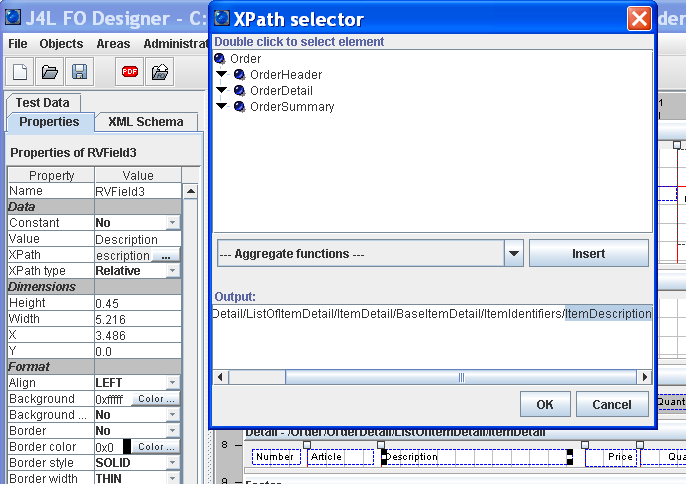Expand the OrderSummary tree node
The width and height of the screenshot is (686, 484).
pos(222,106)
